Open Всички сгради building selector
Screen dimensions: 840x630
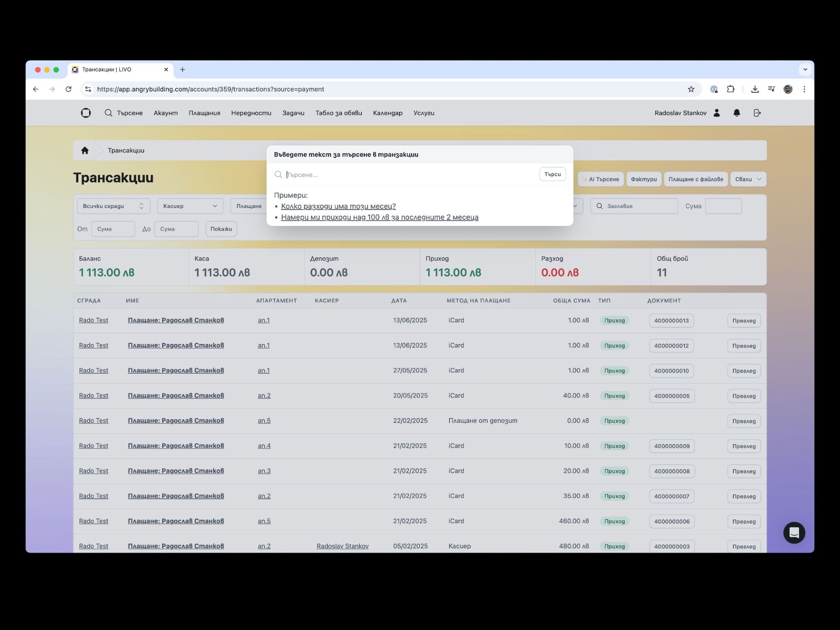pos(113,206)
